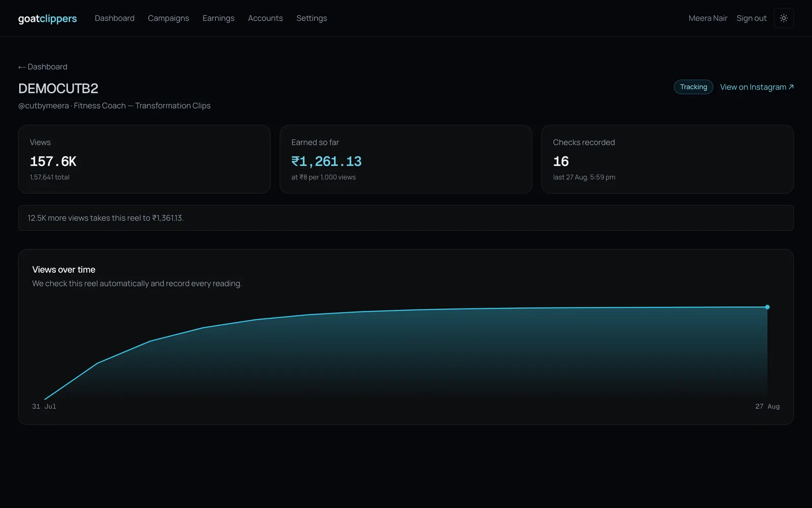Click the ₹1,261.13 earned amount
The image size is (812, 508).
326,162
